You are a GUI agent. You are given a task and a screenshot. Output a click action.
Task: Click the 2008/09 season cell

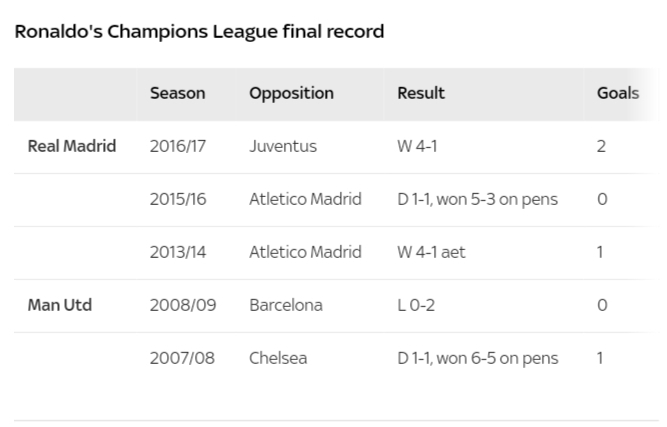point(183,305)
